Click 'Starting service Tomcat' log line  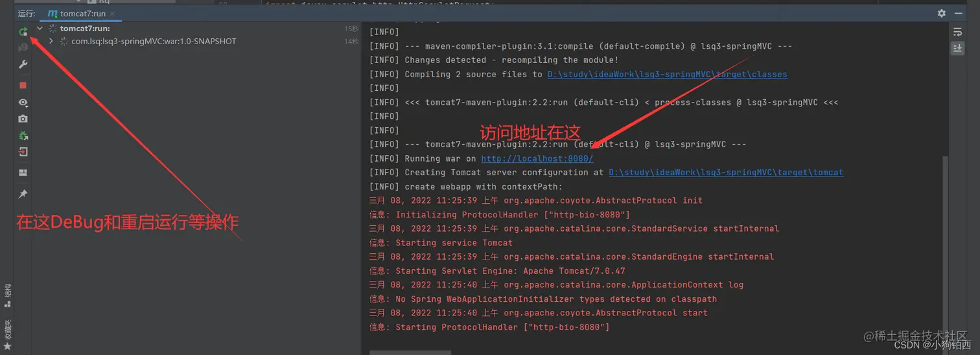point(441,243)
